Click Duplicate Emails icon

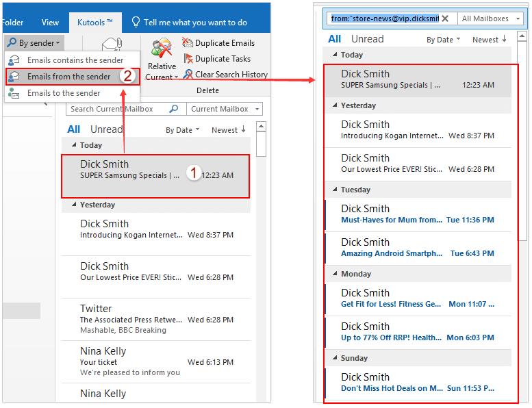click(188, 43)
